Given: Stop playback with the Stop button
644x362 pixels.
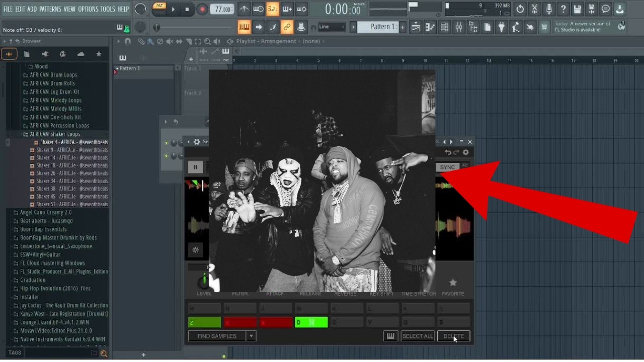Looking at the screenshot, I should pos(187,9).
